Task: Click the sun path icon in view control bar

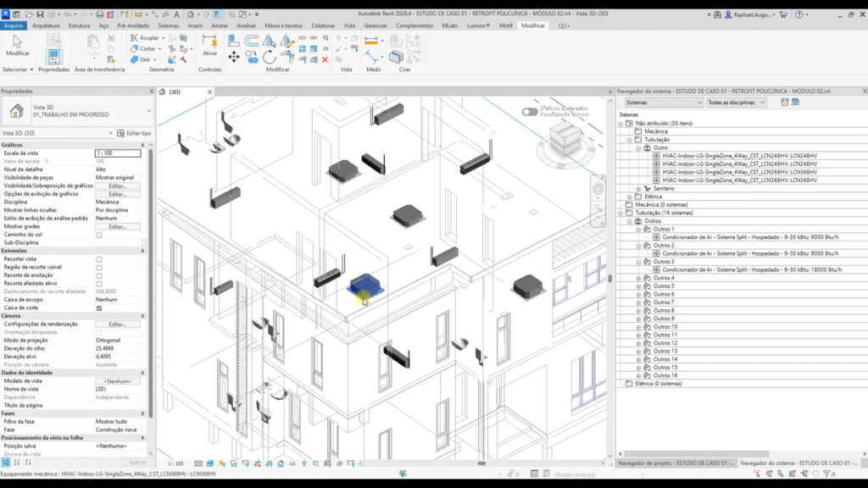Action: pos(222,463)
